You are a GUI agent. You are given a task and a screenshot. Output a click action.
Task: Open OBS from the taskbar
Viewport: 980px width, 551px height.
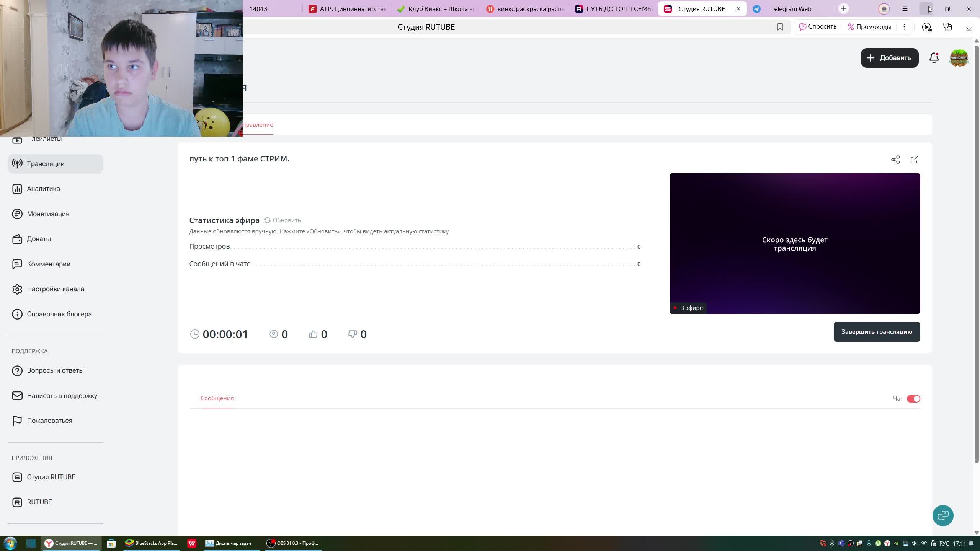pos(293,543)
